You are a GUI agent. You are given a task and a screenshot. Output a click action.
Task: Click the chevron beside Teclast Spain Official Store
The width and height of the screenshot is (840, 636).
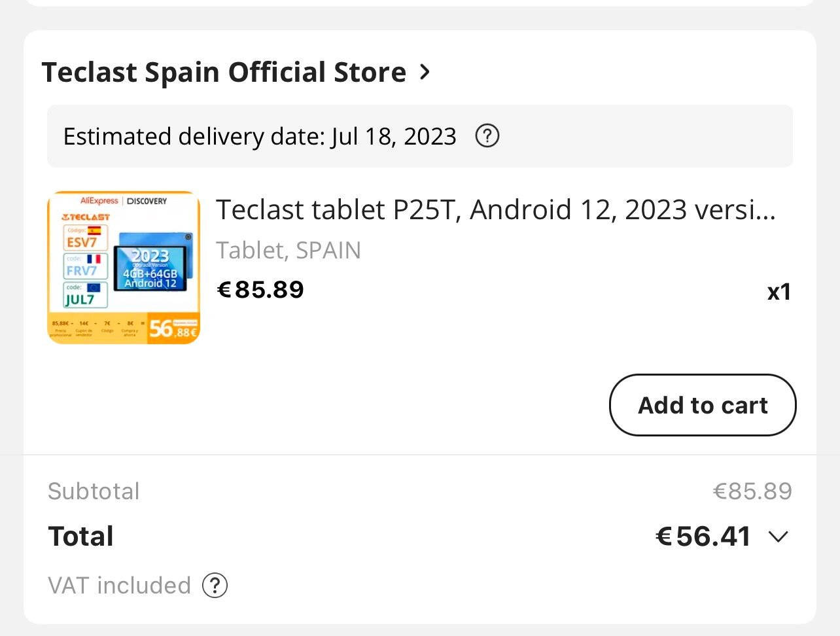425,71
